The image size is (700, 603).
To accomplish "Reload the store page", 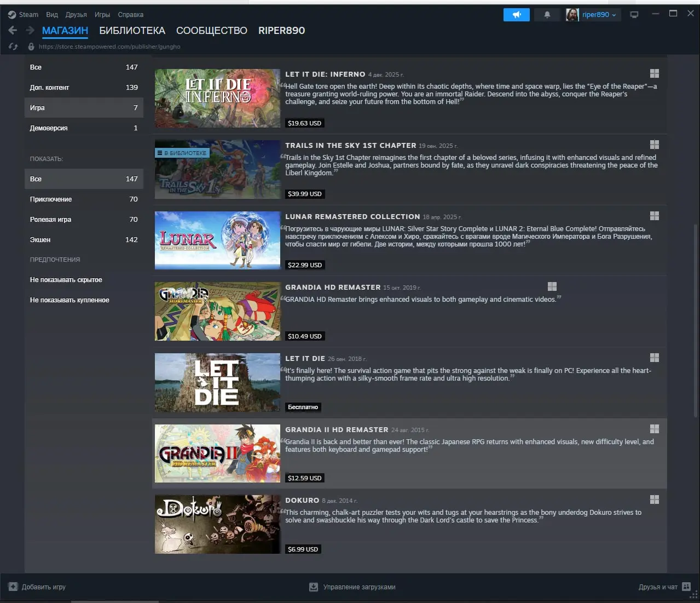I will click(13, 47).
